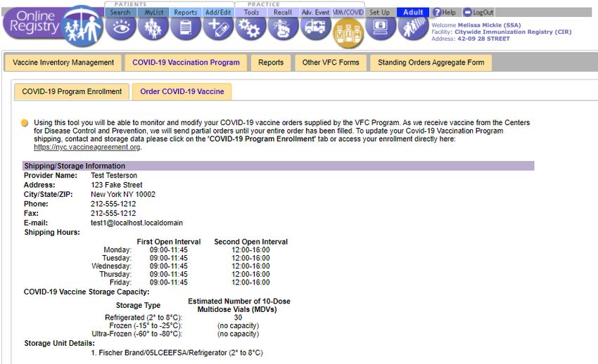Open the VIM/COVID vials icon
The width and height of the screenshot is (598, 364).
[348, 33]
